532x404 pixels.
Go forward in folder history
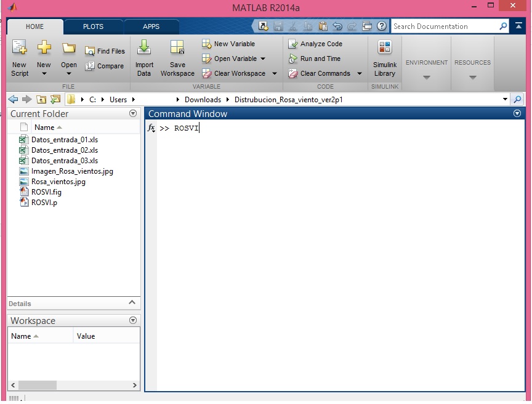pyautogui.click(x=27, y=99)
